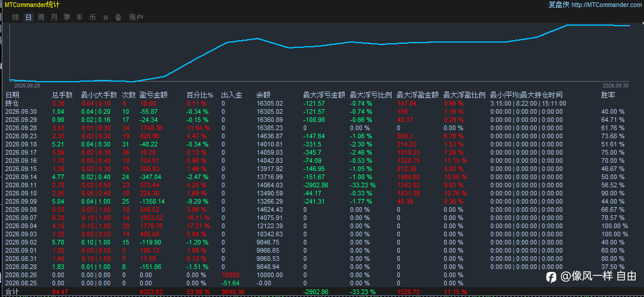Click the 次数 column header
Image resolution: width=644 pixels, height=297 pixels.
pyautogui.click(x=129, y=95)
